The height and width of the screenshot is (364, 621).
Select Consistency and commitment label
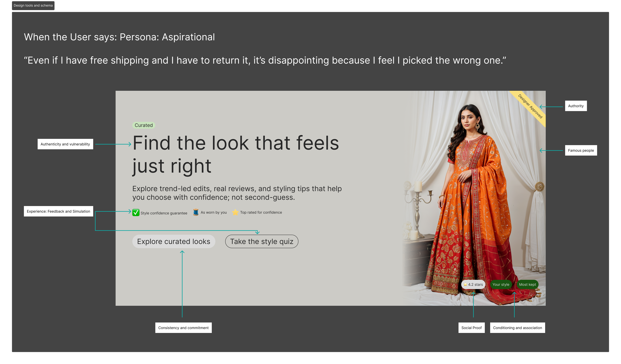[183, 328]
